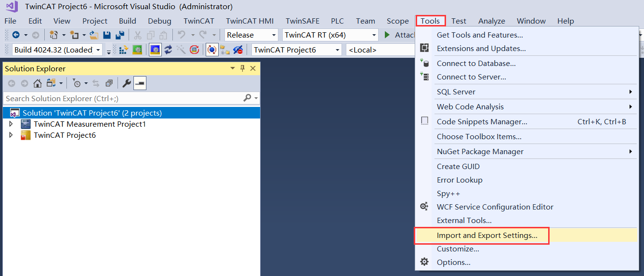Open Extensions and Updates
This screenshot has width=644, height=276.
point(526,48)
